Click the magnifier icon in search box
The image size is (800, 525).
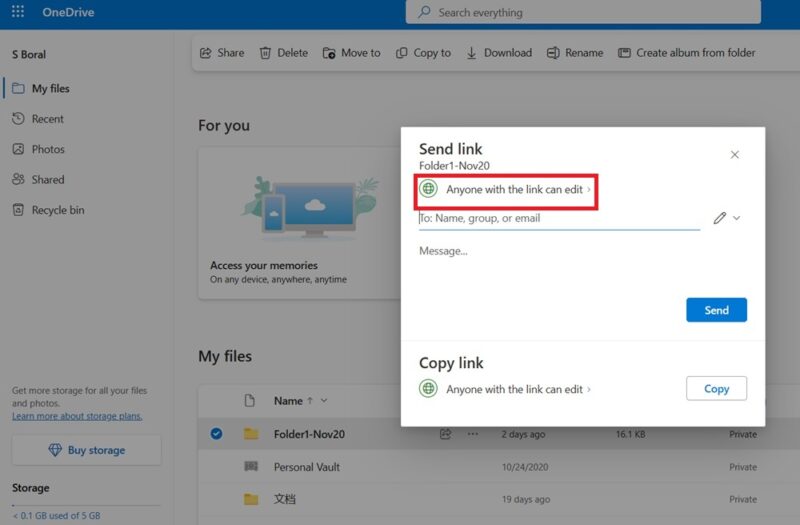(x=424, y=12)
